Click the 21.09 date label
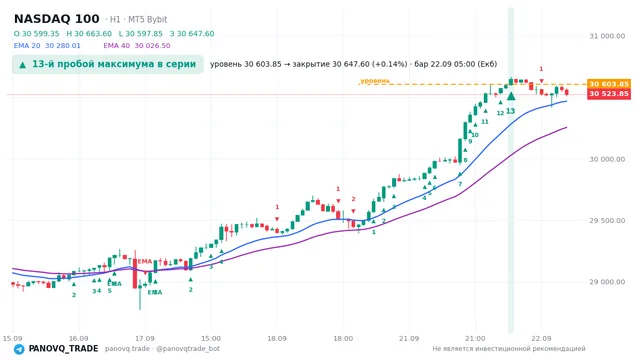Screen dimensions: 640x360 (409, 338)
